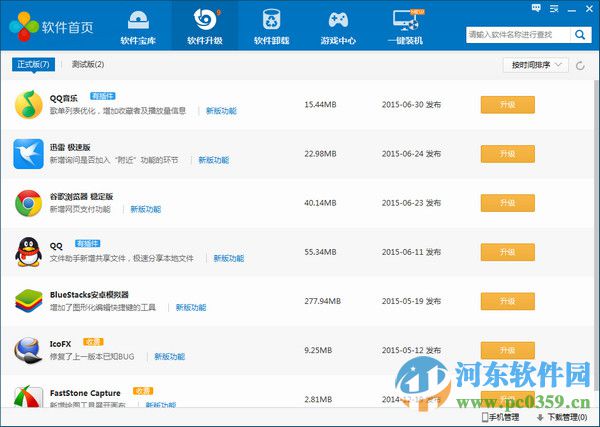Image resolution: width=600 pixels, height=427 pixels.
Task: Click the 谷歌浏览器 Chrome icon
Action: (x=28, y=203)
